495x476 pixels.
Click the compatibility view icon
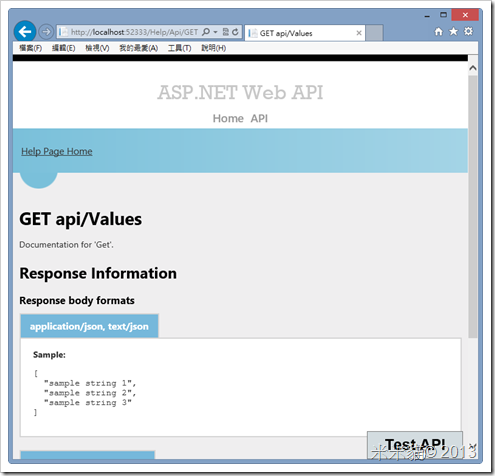(226, 32)
